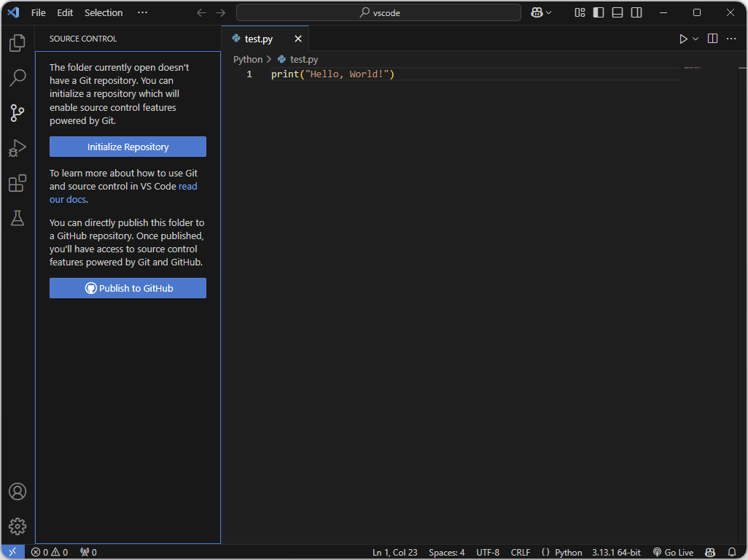Maximize the VS Code window
The image size is (748, 560).
(696, 13)
